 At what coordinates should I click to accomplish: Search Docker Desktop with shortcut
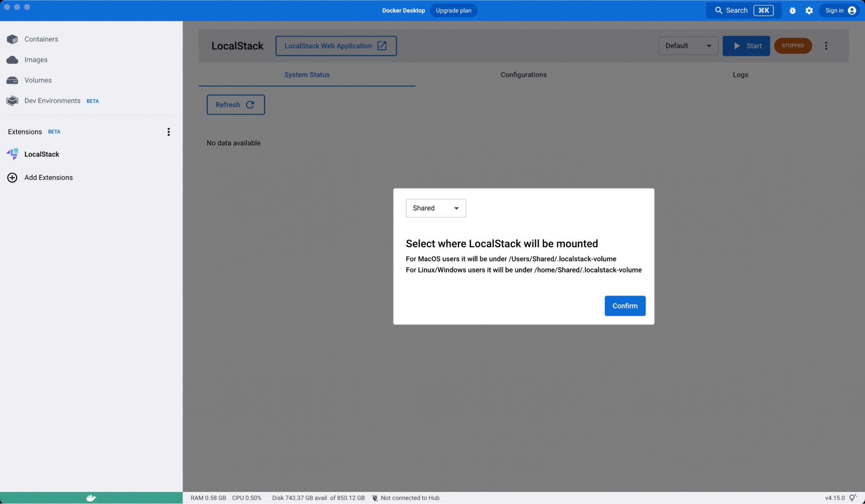(x=742, y=10)
